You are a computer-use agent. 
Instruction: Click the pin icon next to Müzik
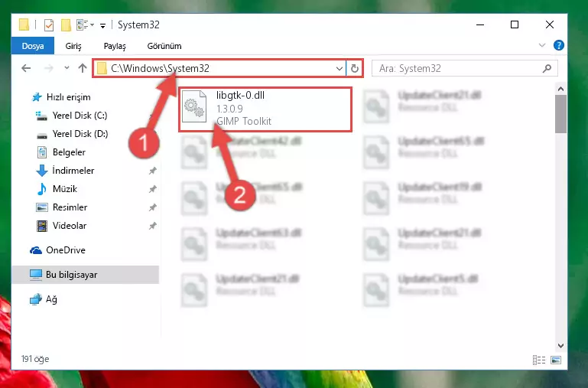153,189
